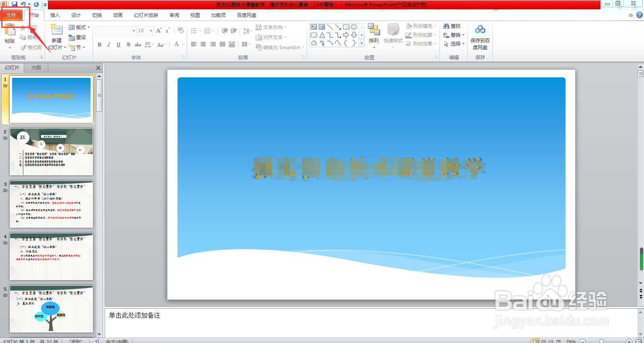Click the green vertical scrollbar thumb of slide area

tap(641, 259)
